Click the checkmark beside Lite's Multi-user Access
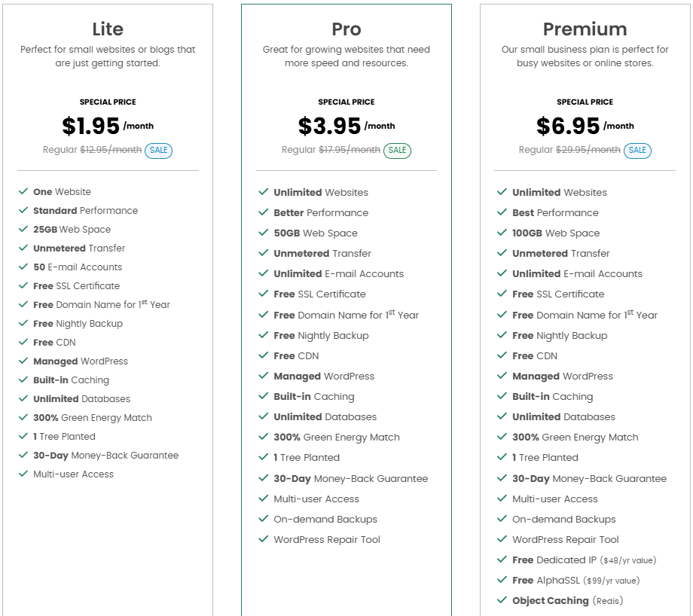This screenshot has height=616, width=693. point(23,474)
